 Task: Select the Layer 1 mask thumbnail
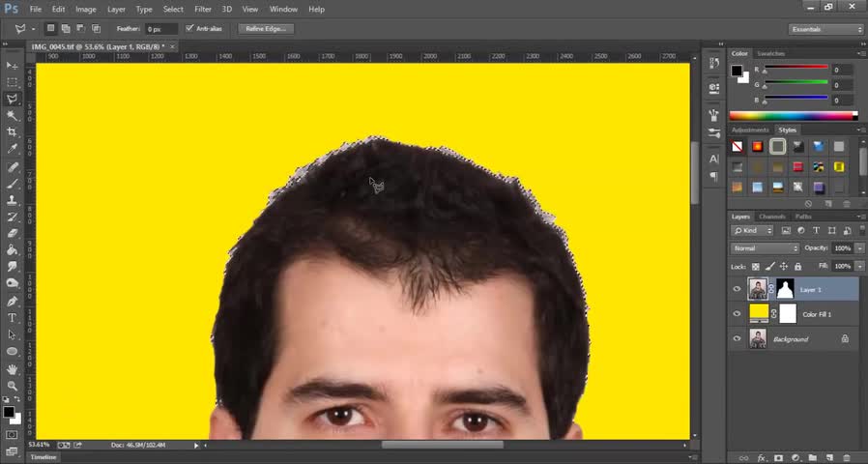coord(785,289)
